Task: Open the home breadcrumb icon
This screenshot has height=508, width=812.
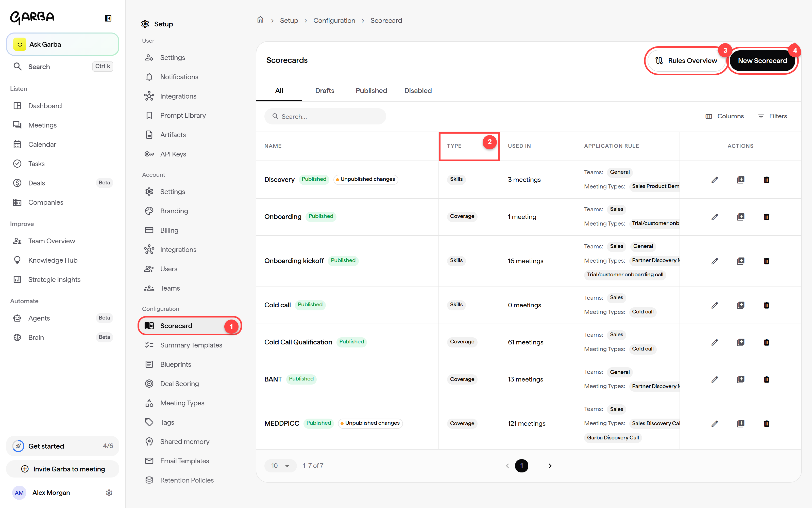Action: click(260, 20)
